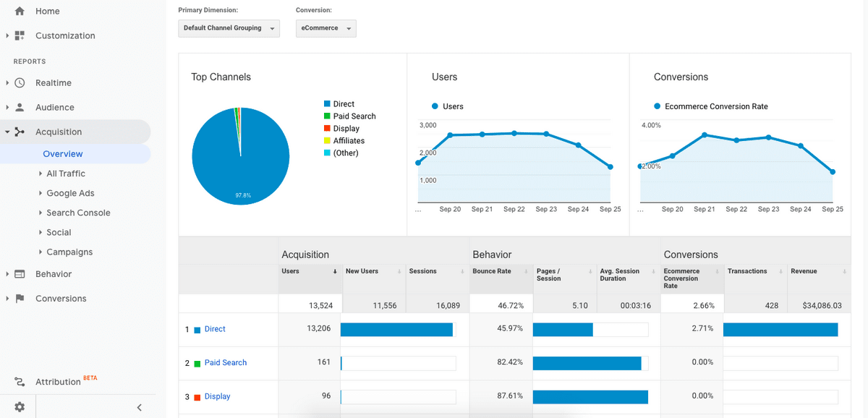Click sort arrow on New Users column
This screenshot has height=418, width=868.
(399, 271)
